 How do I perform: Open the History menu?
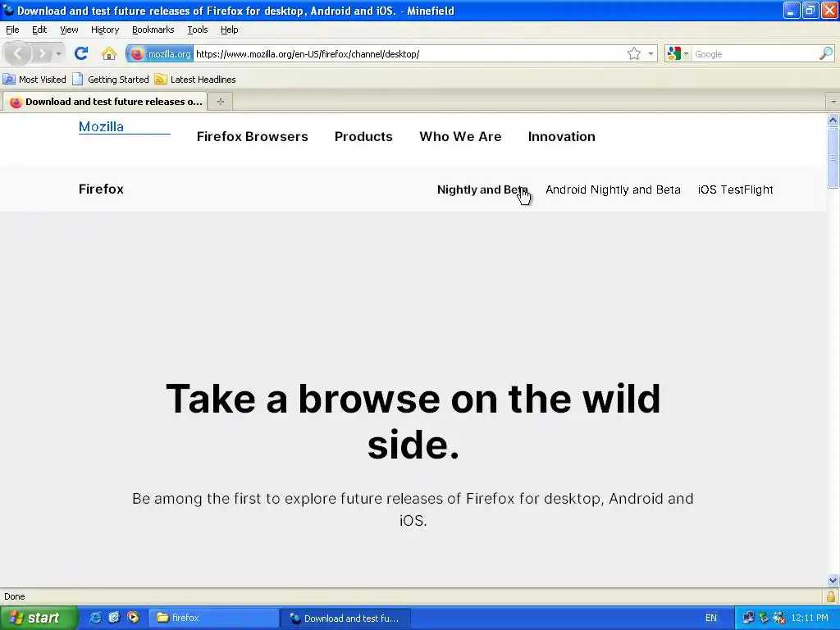click(105, 30)
